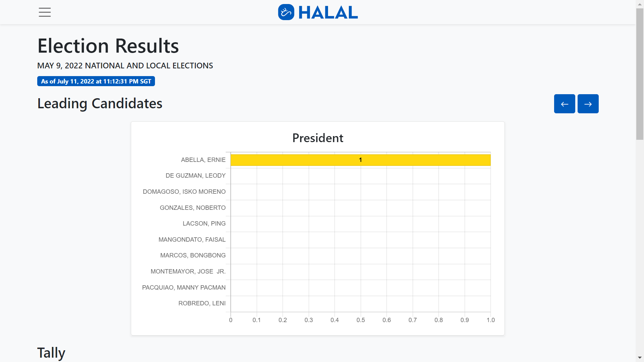Click the President chart title
Image resolution: width=644 pixels, height=362 pixels.
click(x=317, y=137)
